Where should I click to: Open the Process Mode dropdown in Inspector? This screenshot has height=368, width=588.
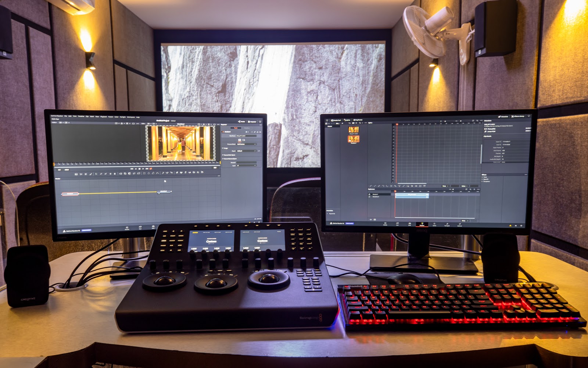pos(247,144)
